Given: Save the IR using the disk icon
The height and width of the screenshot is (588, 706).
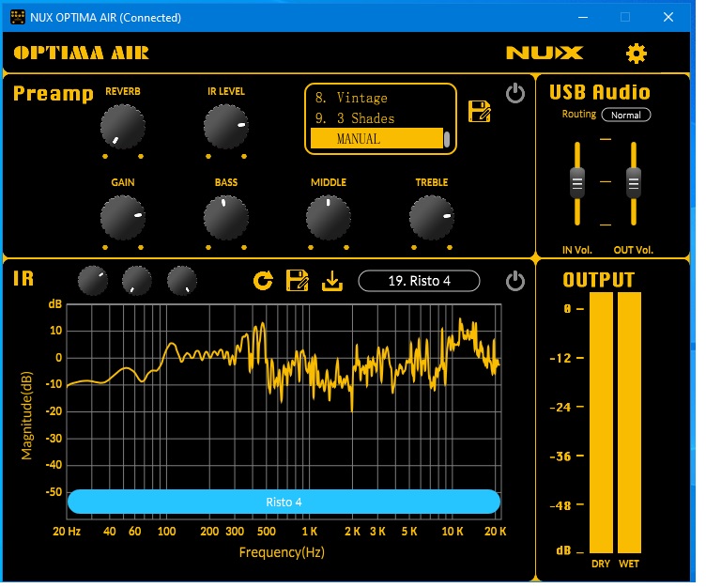Looking at the screenshot, I should point(298,280).
